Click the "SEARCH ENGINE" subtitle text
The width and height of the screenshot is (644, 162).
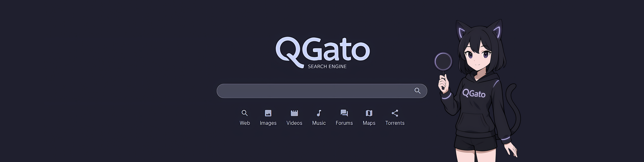(x=327, y=67)
